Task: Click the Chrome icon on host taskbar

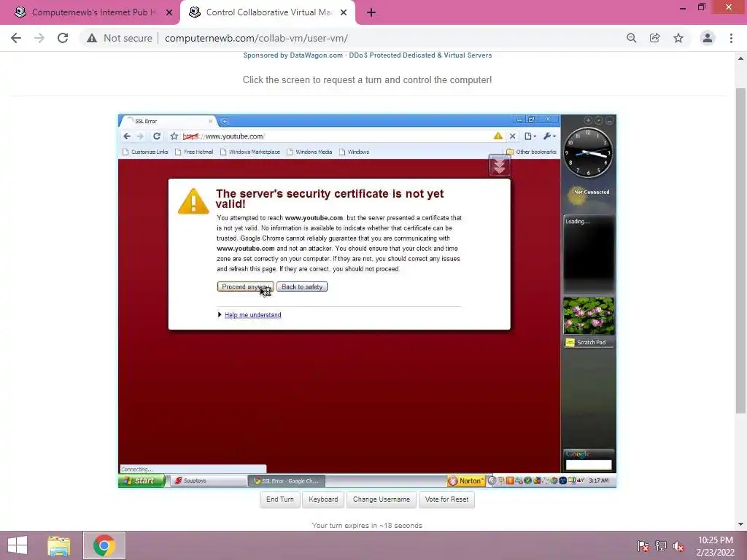Action: click(104, 545)
